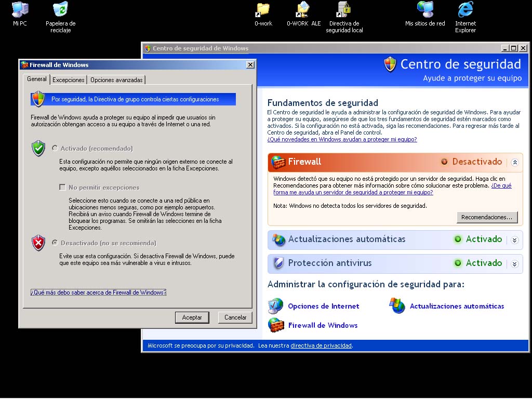Image resolution: width=532 pixels, height=399 pixels.
Task: Close the Centro de seguridad window
Action: click(x=523, y=48)
